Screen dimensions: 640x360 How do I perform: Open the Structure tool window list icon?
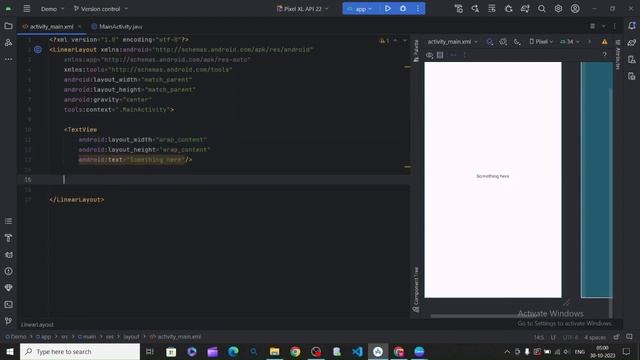8,221
